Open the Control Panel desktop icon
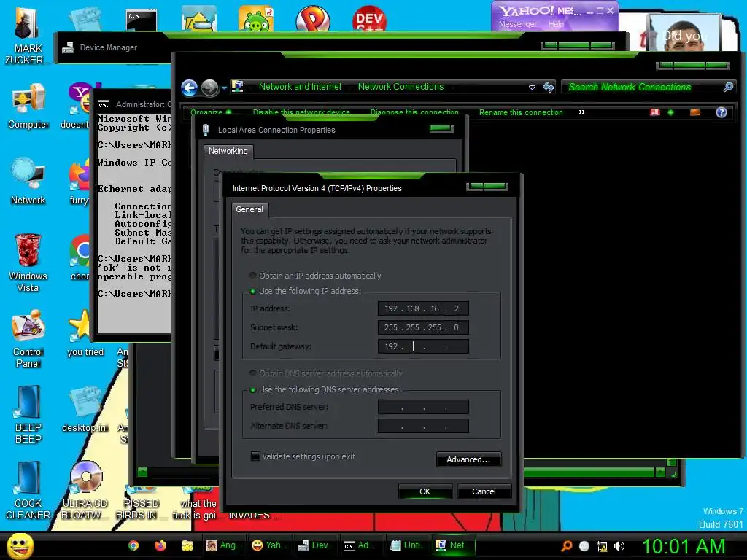747x560 pixels. (28, 339)
